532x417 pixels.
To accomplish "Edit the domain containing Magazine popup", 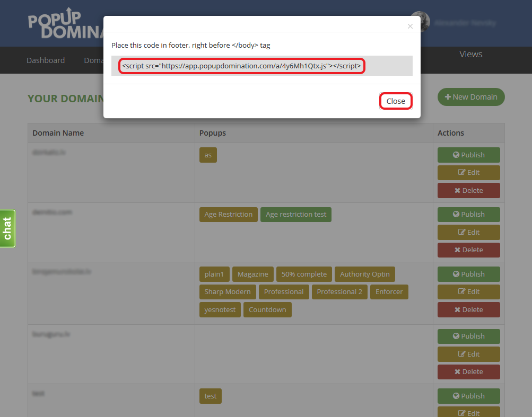I will [468, 292].
